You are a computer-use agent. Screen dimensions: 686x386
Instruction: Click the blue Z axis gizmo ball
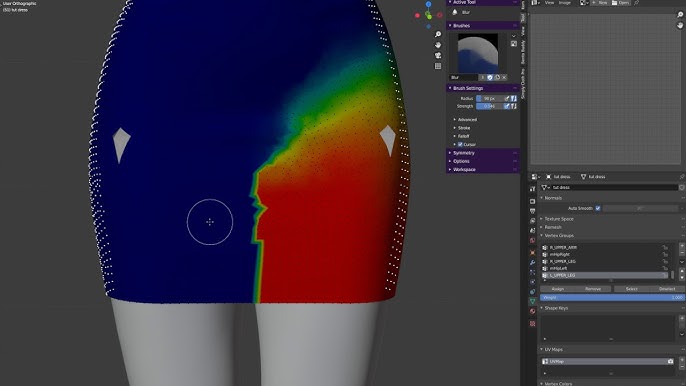pos(428,4)
